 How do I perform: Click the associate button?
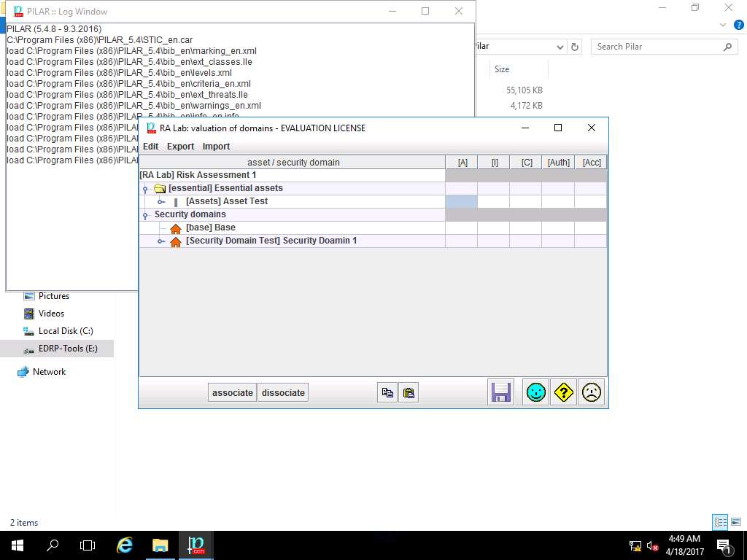point(233,393)
